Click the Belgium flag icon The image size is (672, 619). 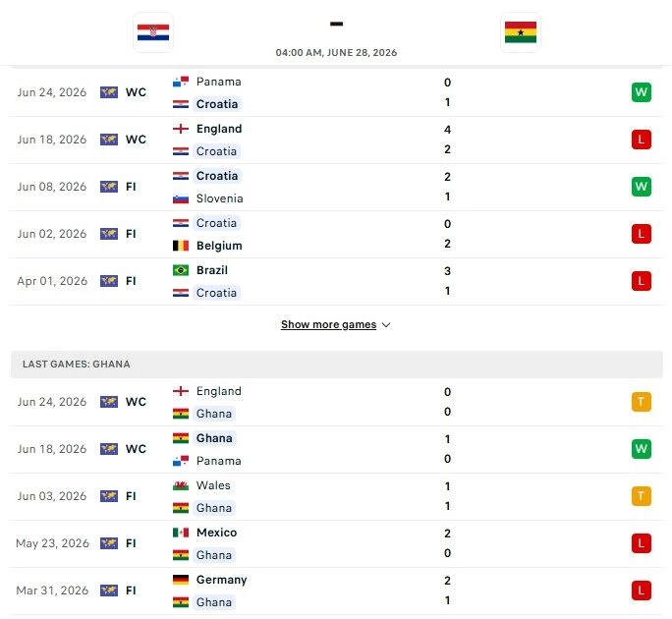[181, 246]
